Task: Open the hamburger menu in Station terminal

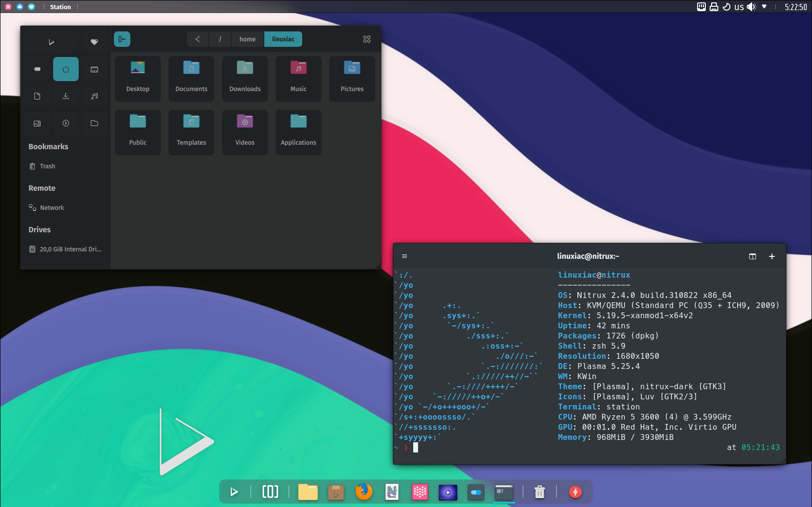Action: (x=405, y=256)
